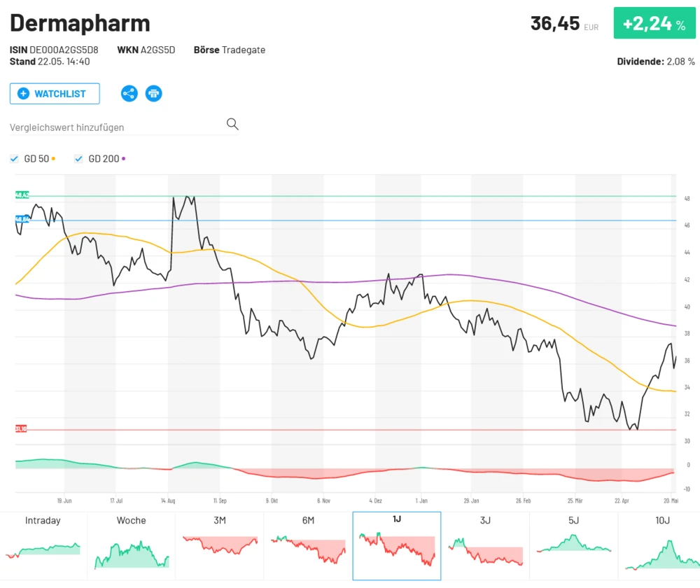Click the green +2,24 % performance badge
The image size is (700, 588).
[654, 23]
